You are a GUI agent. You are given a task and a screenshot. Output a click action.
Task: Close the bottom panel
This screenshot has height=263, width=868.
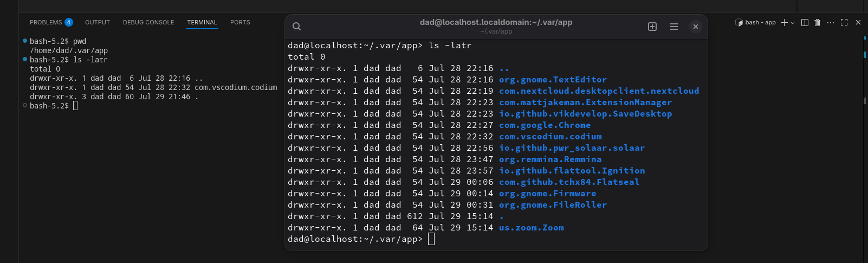(858, 22)
